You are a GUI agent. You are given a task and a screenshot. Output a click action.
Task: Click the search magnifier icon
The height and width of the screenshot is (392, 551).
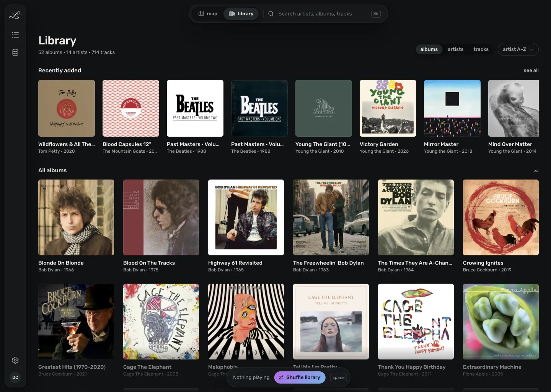click(x=271, y=14)
